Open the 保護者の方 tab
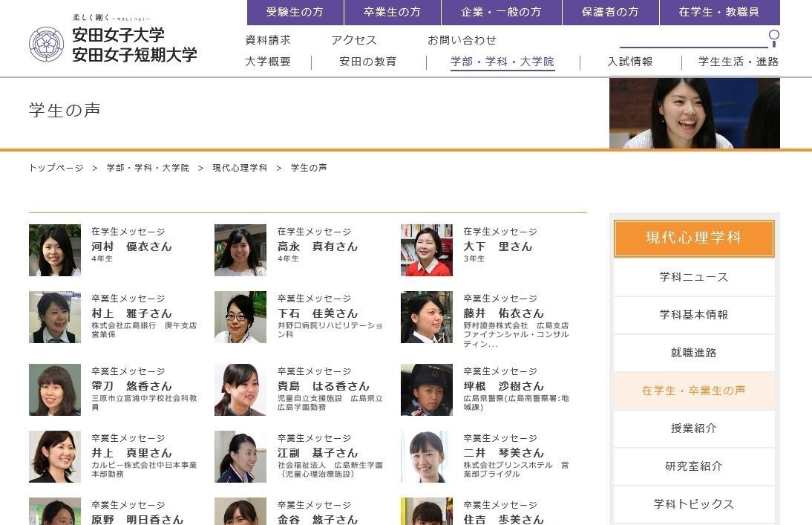The image size is (812, 525). coord(611,12)
